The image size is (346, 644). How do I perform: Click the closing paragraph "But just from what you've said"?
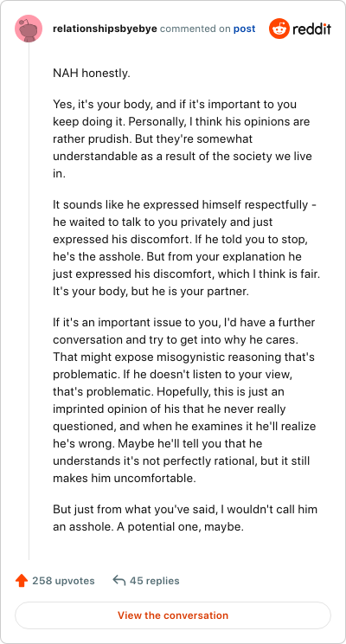(x=185, y=518)
